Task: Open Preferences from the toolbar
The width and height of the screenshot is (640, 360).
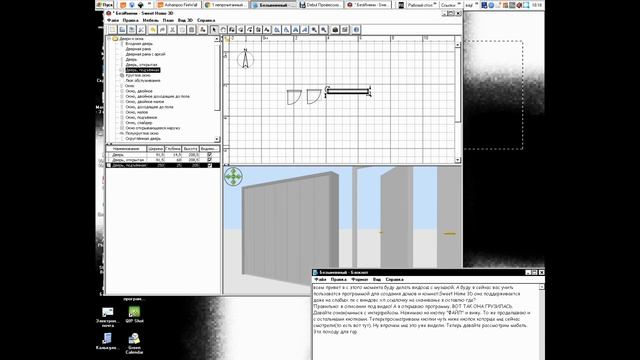Action: pyautogui.click(x=141, y=30)
